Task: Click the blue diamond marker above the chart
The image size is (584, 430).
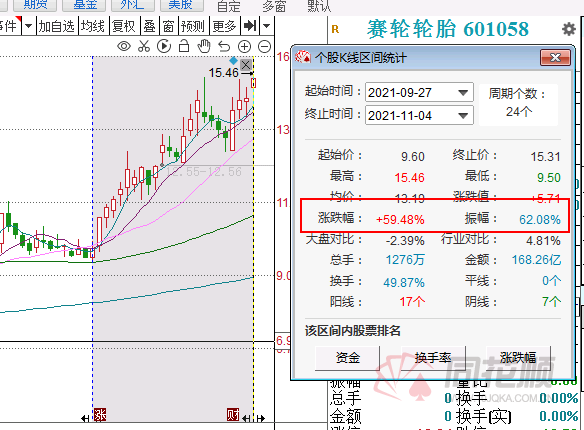Action: [234, 60]
